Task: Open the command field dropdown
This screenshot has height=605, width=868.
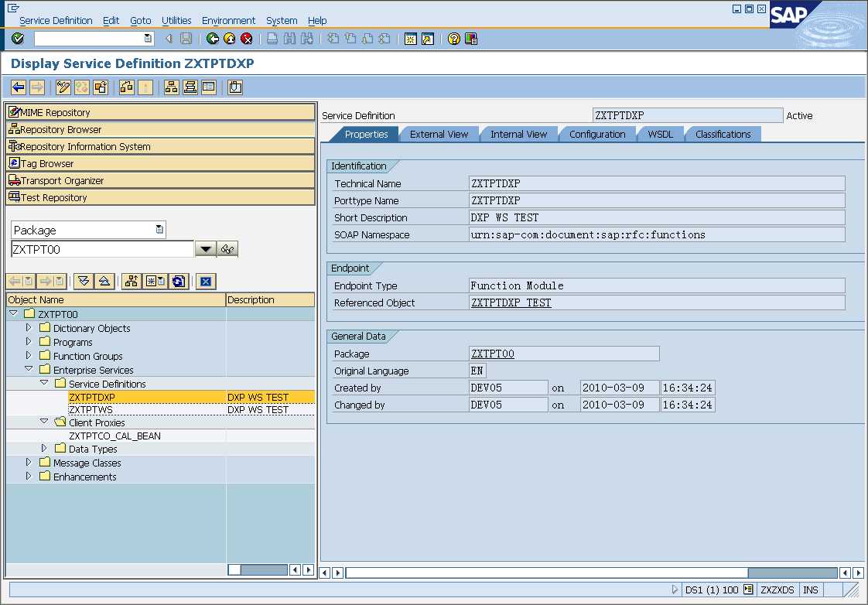Action: (x=148, y=38)
